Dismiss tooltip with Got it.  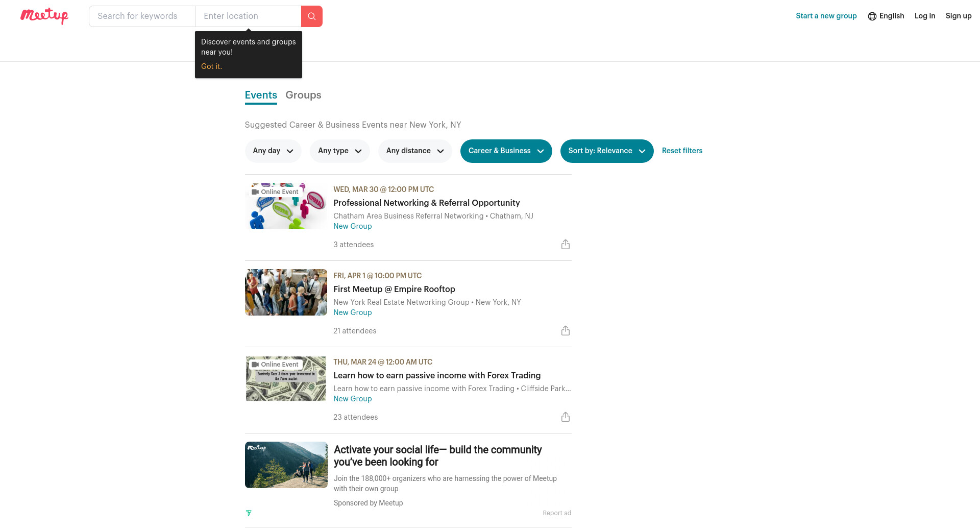(x=211, y=66)
